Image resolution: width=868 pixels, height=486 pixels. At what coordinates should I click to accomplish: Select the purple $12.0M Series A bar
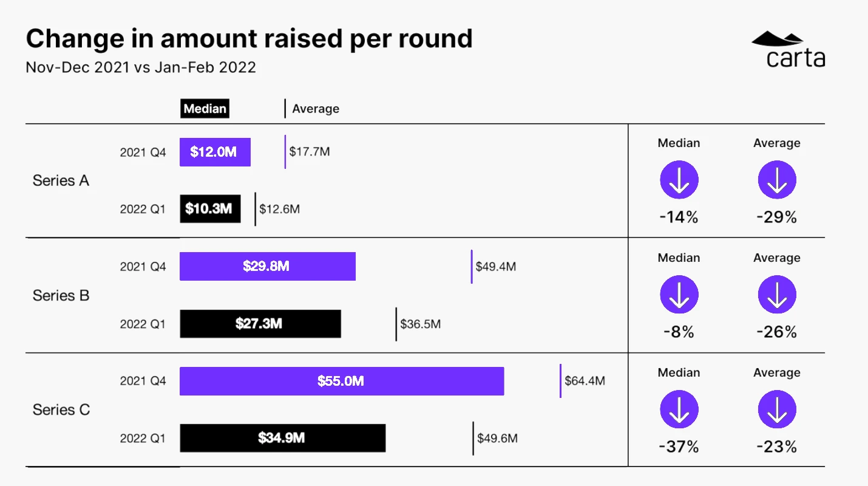tap(215, 152)
